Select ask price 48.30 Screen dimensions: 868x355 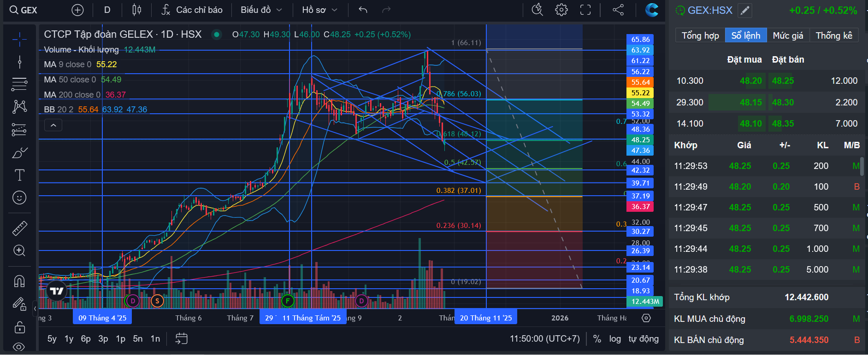click(783, 102)
